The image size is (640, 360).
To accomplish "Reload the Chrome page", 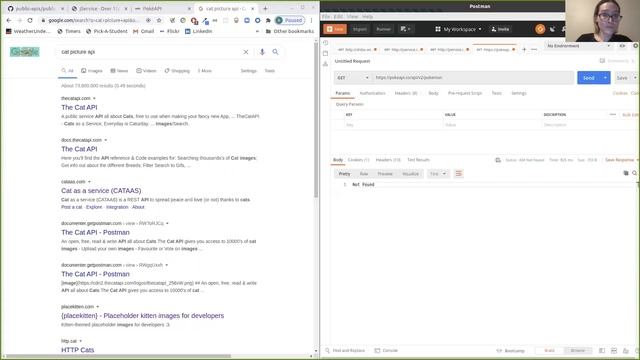I will (30, 20).
